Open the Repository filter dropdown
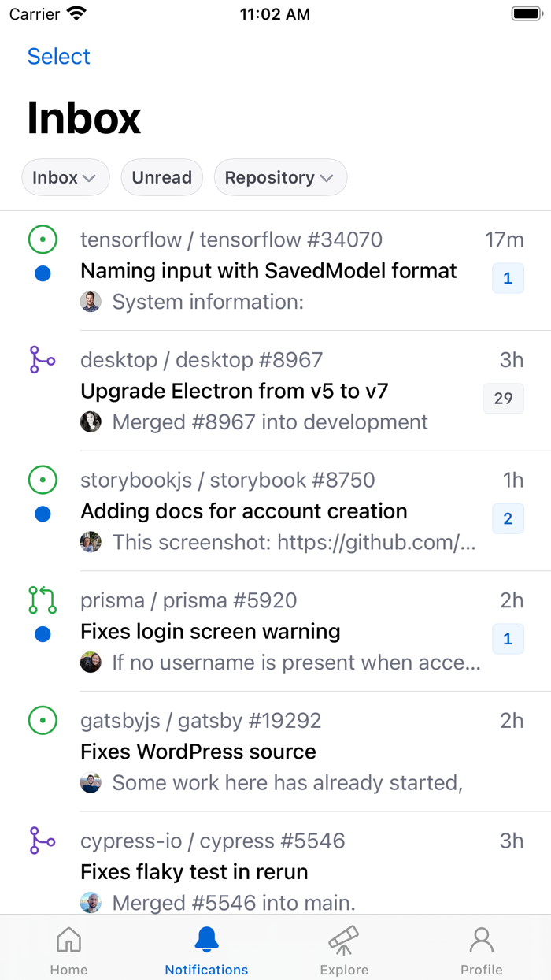 point(280,177)
